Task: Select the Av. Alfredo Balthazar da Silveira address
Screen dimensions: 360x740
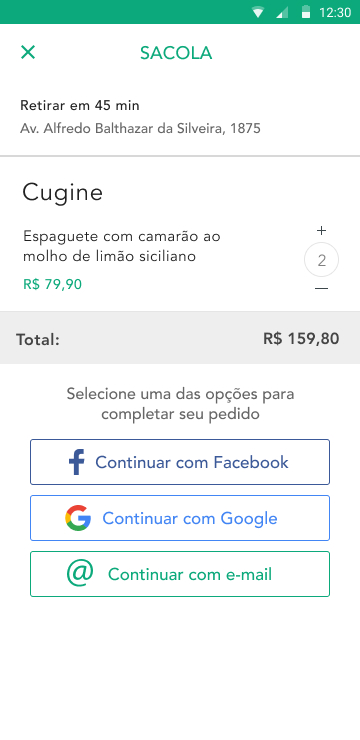Action: [140, 128]
